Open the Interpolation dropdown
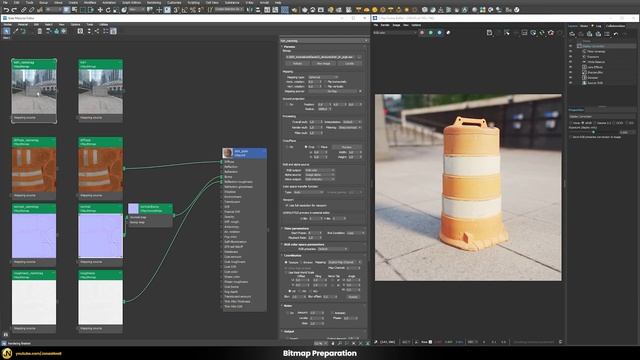Image resolution: width=640 pixels, height=360 pixels. point(352,122)
